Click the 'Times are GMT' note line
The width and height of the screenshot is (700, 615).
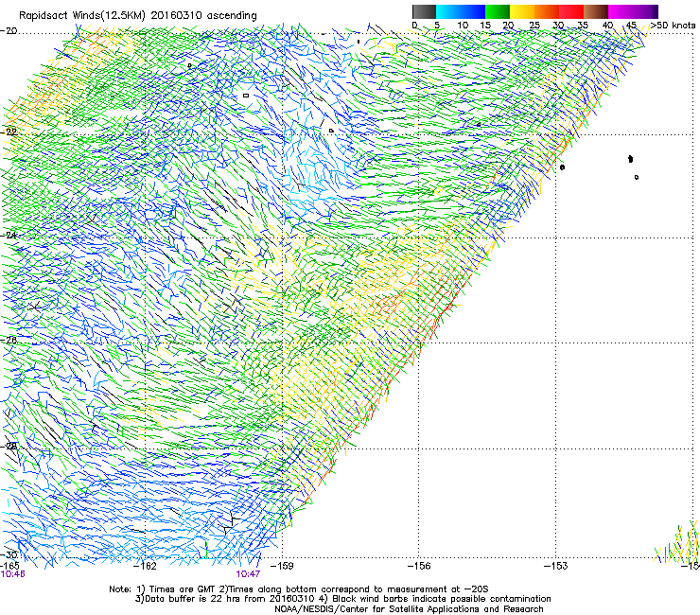coord(299,589)
